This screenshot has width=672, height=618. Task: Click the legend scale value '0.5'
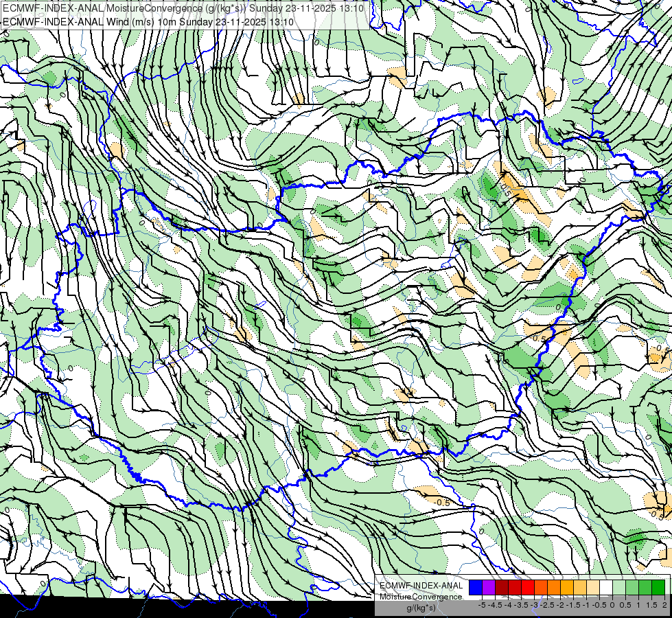coord(625,605)
